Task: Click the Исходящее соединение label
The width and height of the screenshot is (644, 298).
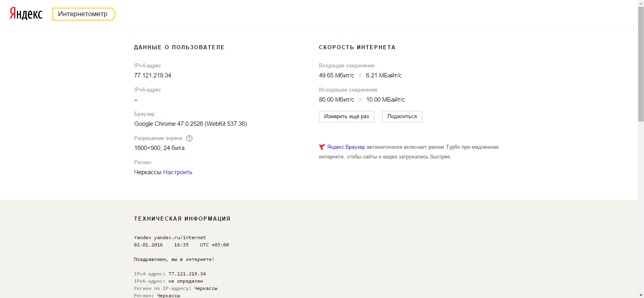Action: point(348,90)
